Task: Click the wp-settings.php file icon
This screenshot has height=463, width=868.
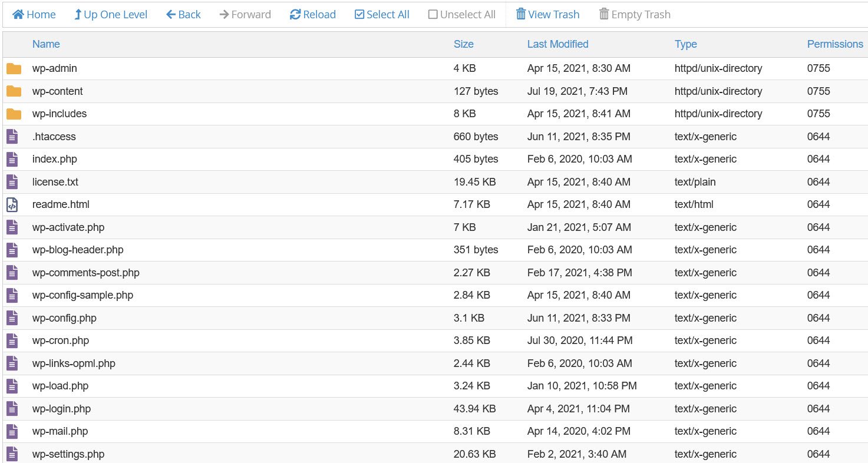Action: [12, 454]
